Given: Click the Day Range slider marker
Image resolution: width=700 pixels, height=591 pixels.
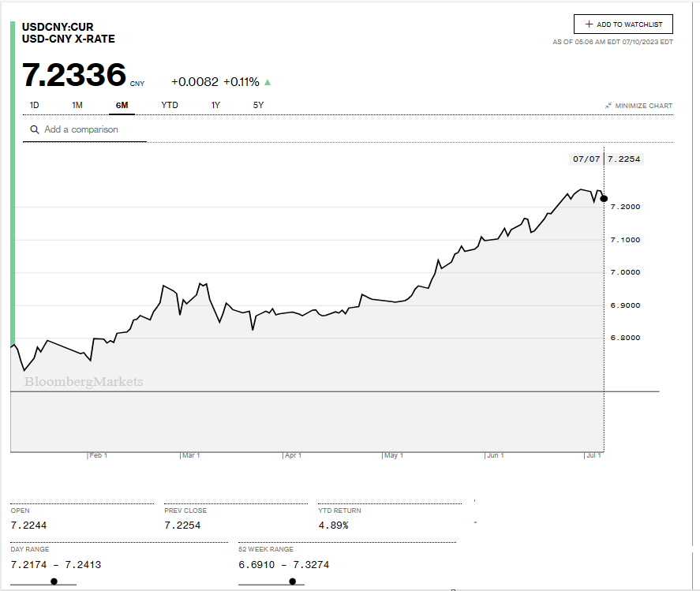Looking at the screenshot, I should tap(54, 582).
